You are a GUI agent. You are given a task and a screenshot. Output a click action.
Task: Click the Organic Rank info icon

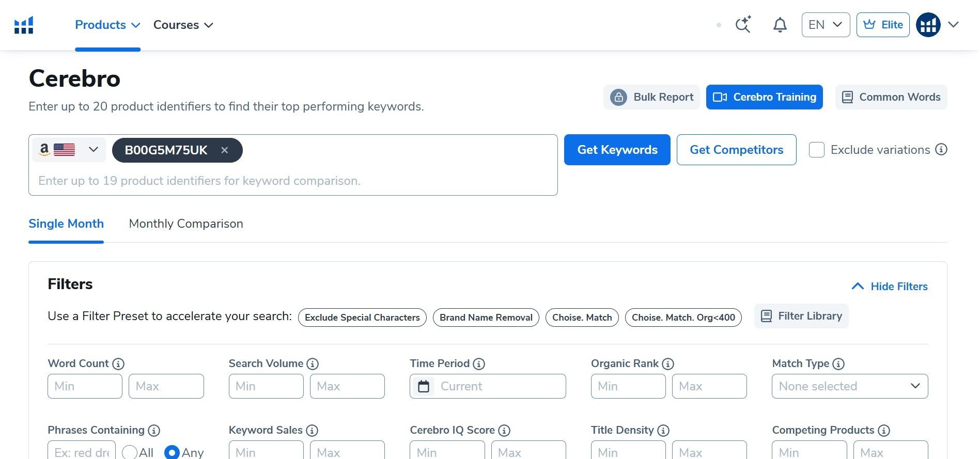pos(668,364)
